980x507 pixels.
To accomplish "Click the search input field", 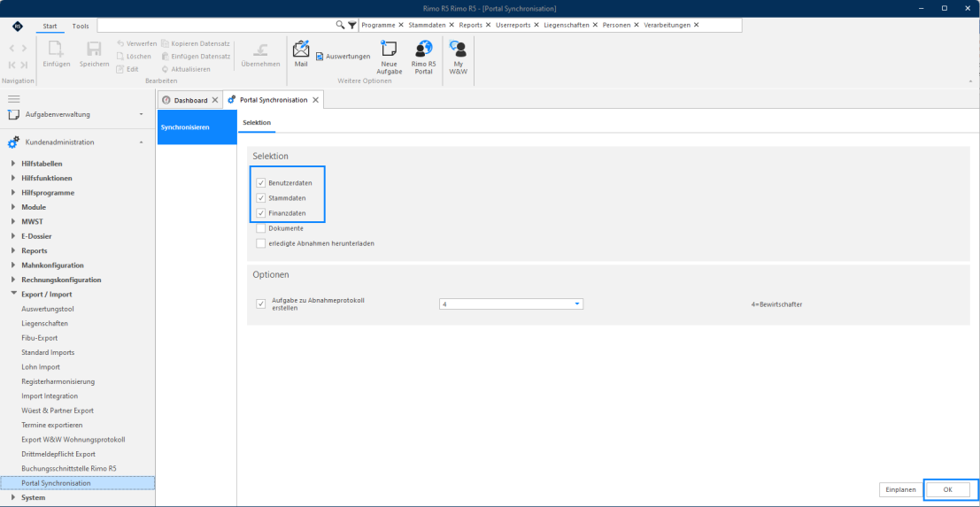I will click(x=216, y=25).
